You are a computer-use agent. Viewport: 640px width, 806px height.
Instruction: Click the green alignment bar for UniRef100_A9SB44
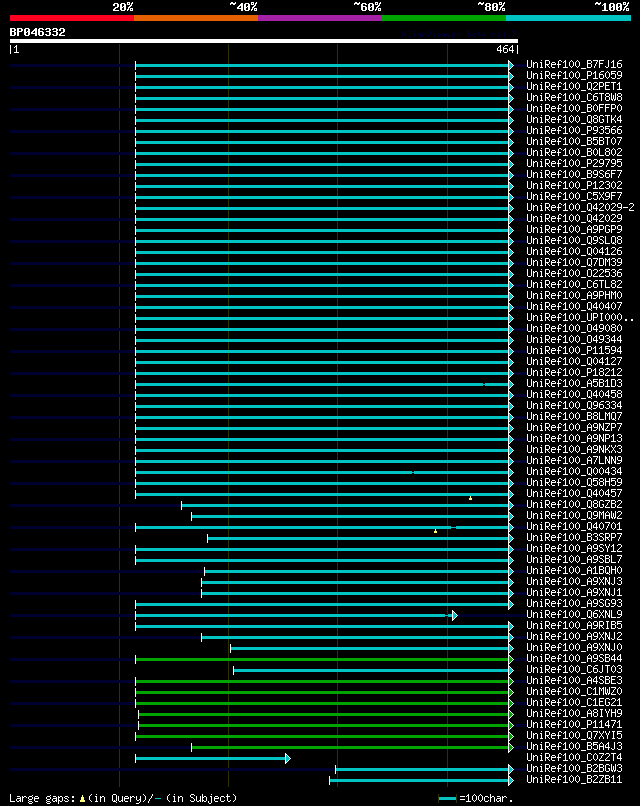pyautogui.click(x=322, y=660)
